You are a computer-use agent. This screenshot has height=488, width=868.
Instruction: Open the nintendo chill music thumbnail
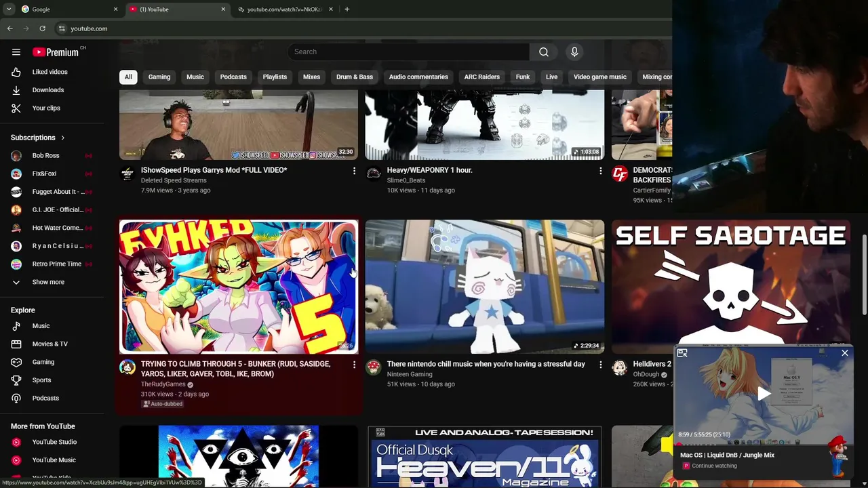point(485,287)
